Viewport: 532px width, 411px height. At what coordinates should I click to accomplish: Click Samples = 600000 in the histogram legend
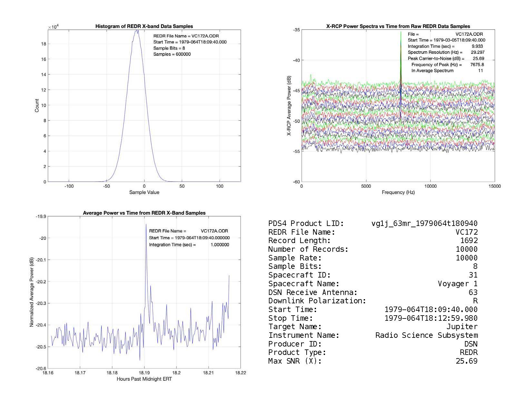(172, 54)
